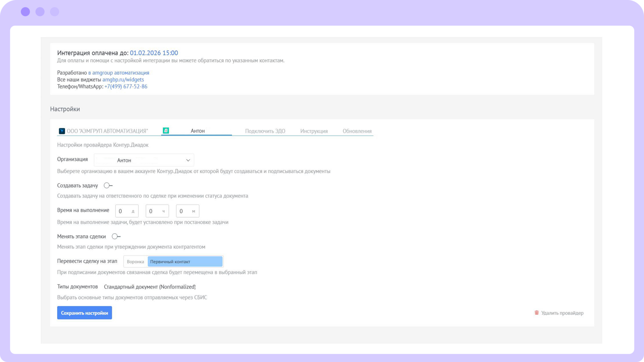Toggle the Менять этапа сделки switch

(116, 236)
